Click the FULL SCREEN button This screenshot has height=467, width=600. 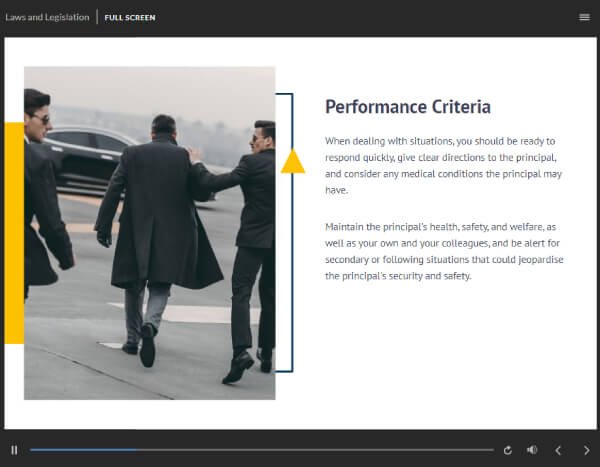[130, 18]
